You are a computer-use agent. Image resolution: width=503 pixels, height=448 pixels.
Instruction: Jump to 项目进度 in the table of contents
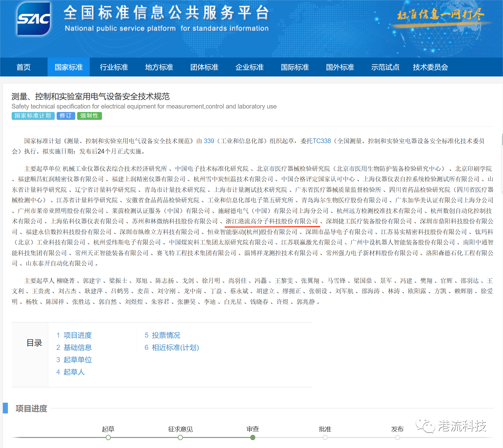coord(74,335)
